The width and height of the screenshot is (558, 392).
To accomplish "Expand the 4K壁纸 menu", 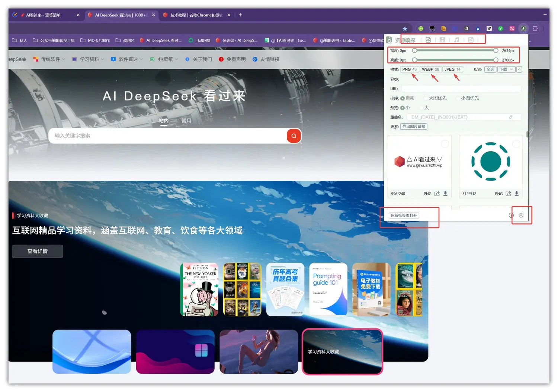I will coord(164,59).
